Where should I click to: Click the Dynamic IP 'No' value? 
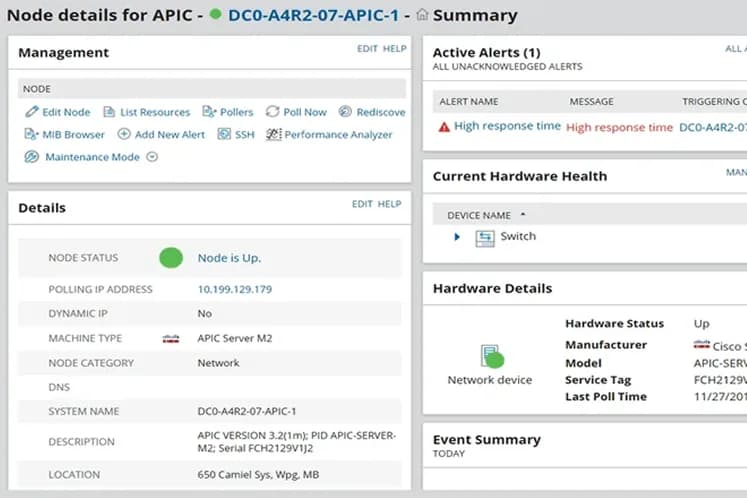tap(205, 314)
